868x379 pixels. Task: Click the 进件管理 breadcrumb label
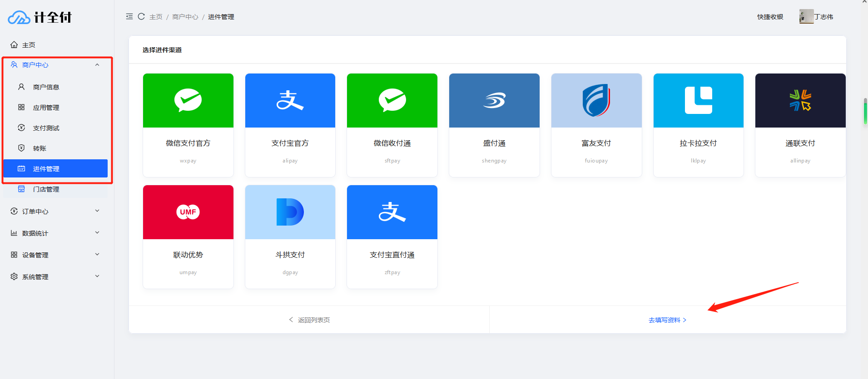(221, 17)
